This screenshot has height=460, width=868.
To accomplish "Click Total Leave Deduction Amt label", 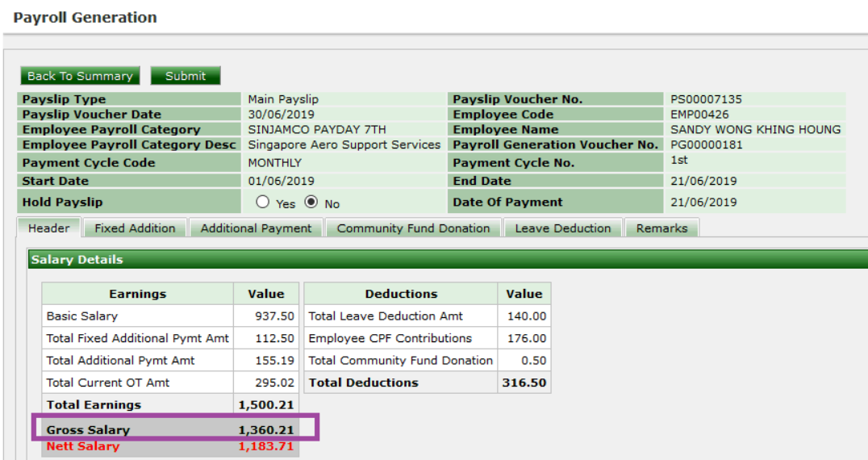I will [386, 316].
